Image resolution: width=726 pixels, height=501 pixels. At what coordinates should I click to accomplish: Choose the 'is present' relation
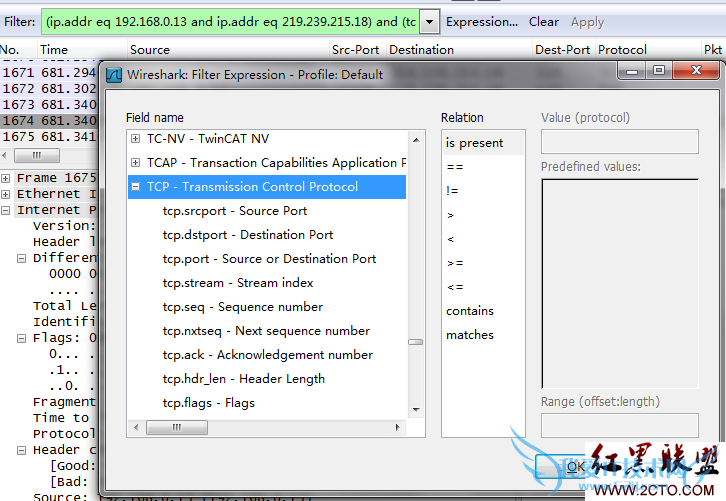click(x=483, y=143)
